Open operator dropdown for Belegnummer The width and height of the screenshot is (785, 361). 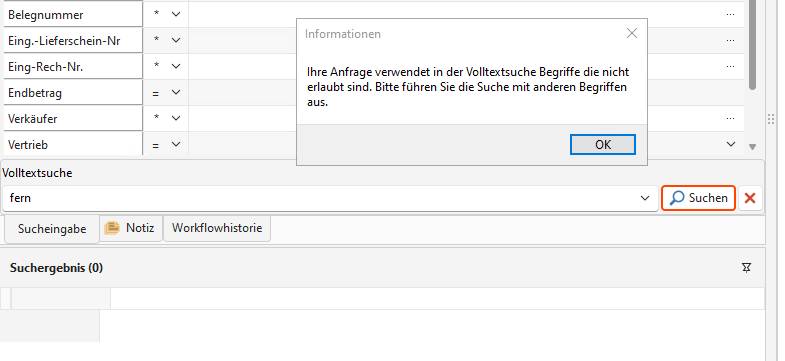coord(176,15)
